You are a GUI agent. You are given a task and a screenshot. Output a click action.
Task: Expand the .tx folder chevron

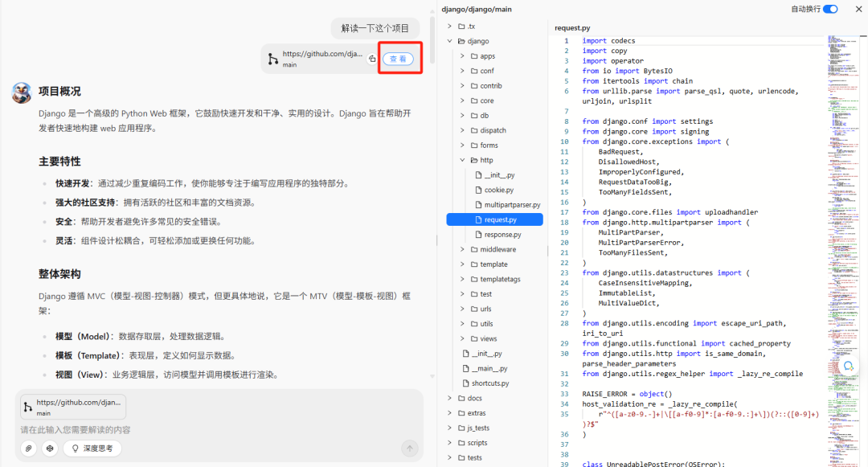pos(449,26)
